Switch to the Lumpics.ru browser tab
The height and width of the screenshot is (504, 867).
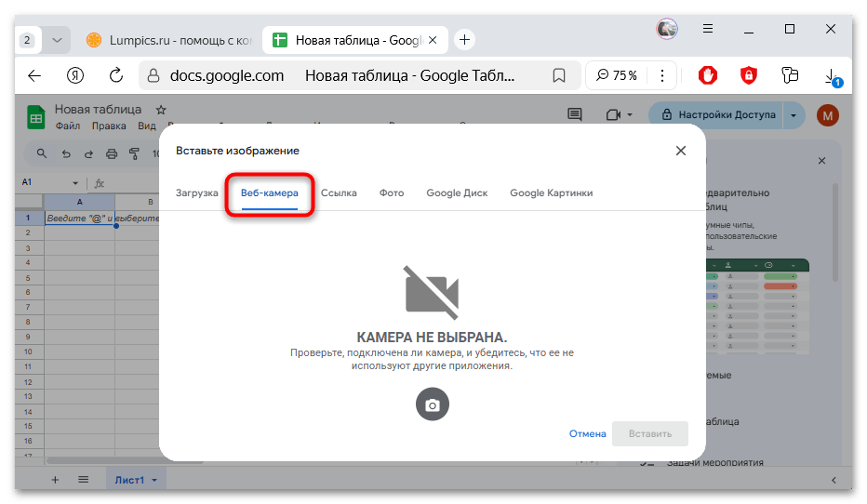pos(166,40)
